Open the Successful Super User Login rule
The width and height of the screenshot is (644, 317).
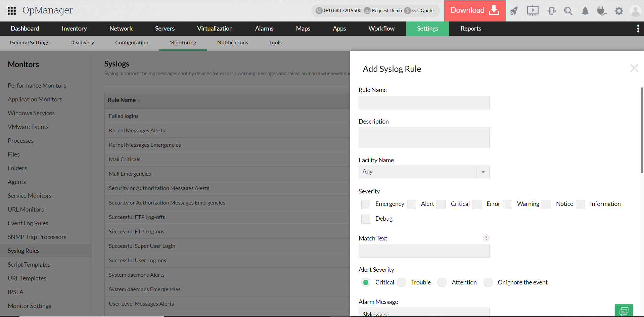[142, 246]
